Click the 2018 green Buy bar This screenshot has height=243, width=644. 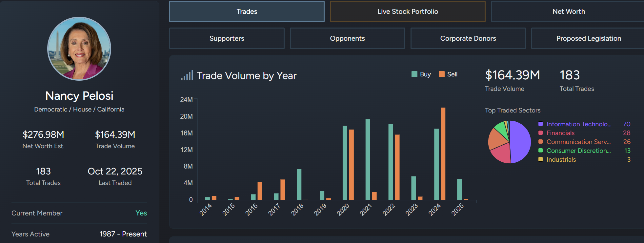pos(299,184)
